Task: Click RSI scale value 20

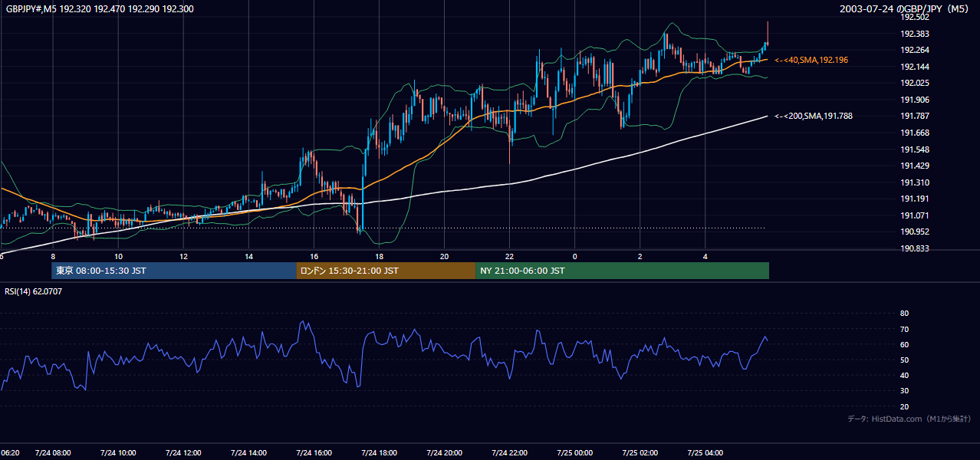Action: click(904, 406)
